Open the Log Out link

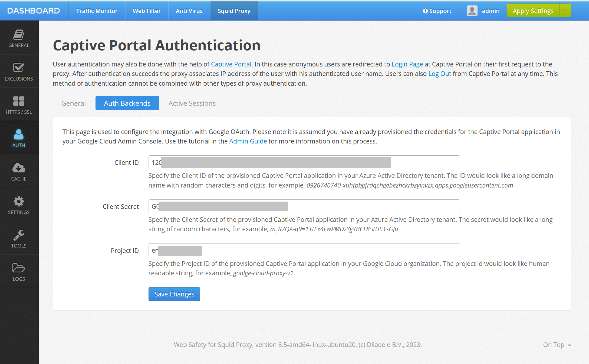(440, 74)
